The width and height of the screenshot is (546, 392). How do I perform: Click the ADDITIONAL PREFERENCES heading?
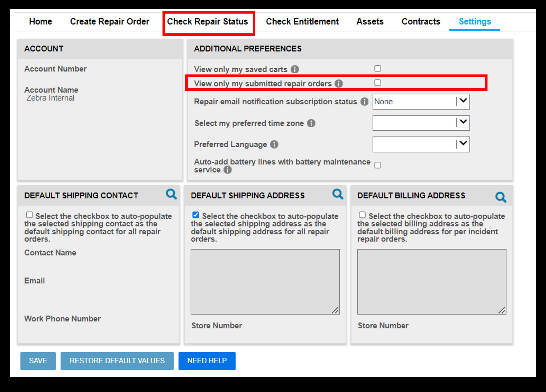click(x=248, y=48)
